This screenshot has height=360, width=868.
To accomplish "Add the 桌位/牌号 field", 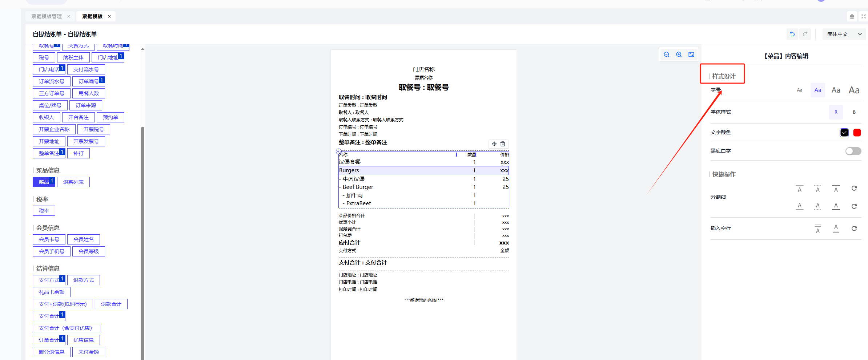I will (50, 105).
